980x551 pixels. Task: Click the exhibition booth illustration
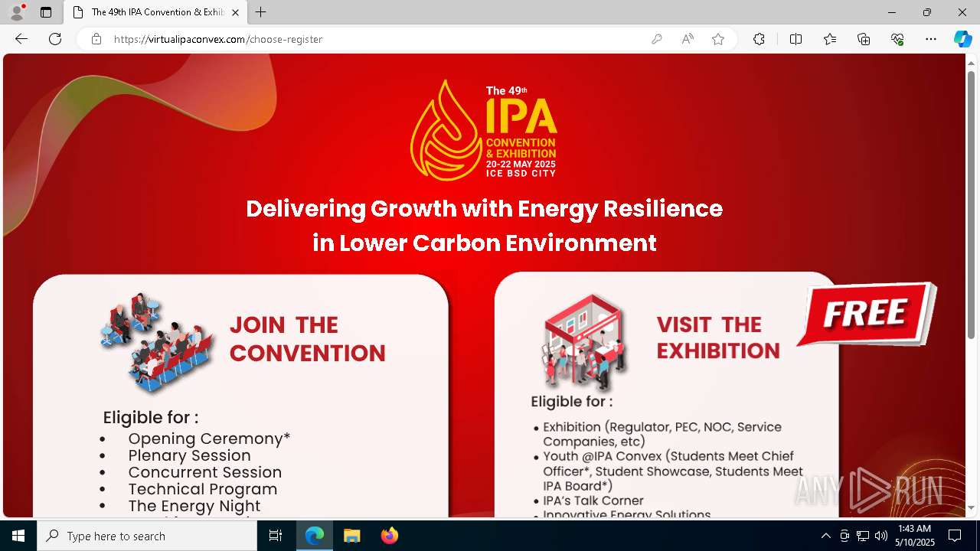[x=586, y=343]
